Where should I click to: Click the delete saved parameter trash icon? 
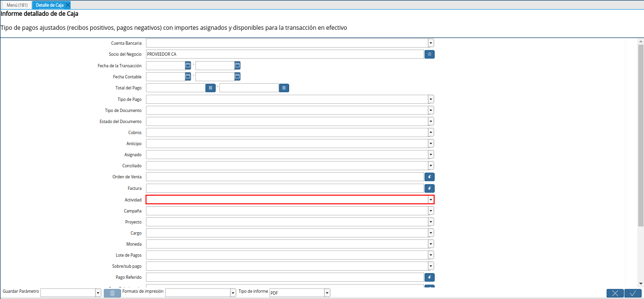click(112, 292)
